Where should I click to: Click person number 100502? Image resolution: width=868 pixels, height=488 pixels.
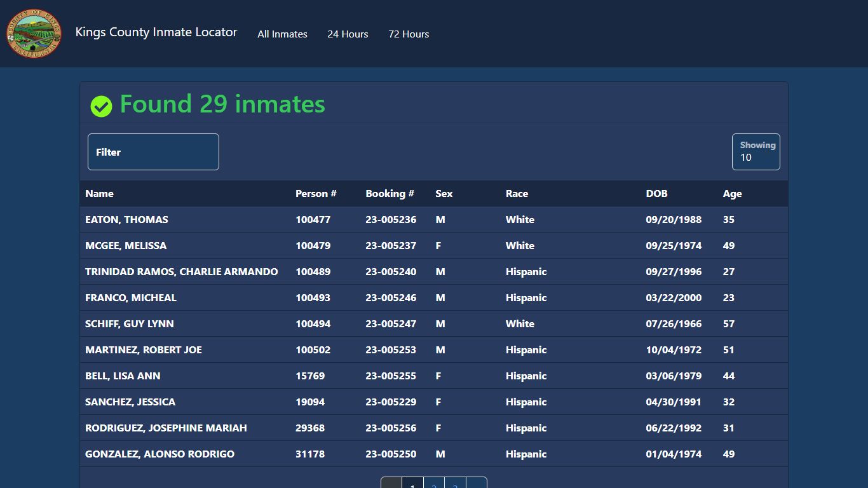[x=313, y=350]
